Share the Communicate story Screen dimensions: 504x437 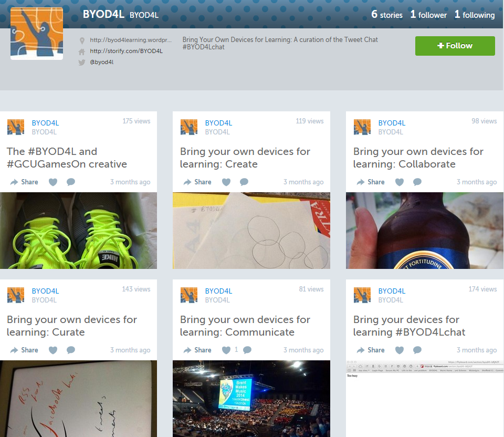pyautogui.click(x=197, y=350)
